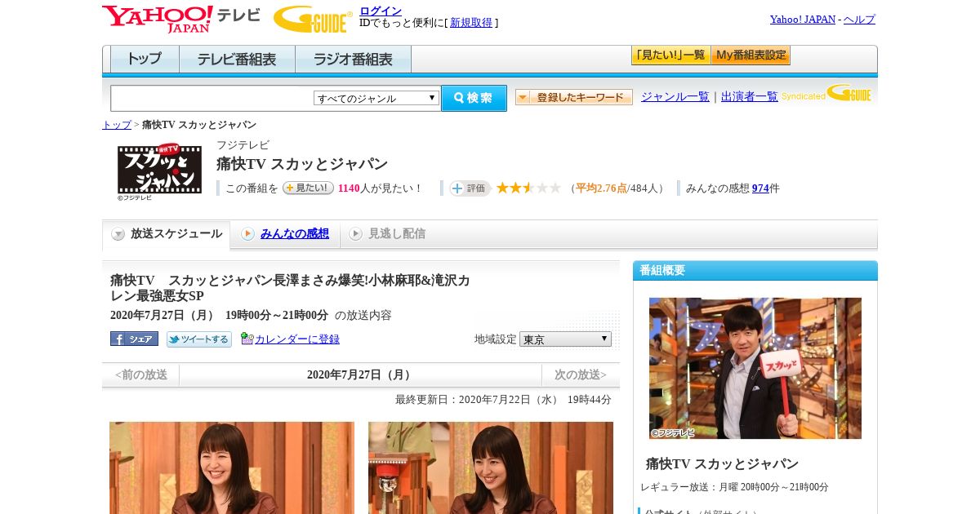This screenshot has width=980, height=514.
Task: Expand the 登録したキーワード dropdown
Action: point(574,97)
